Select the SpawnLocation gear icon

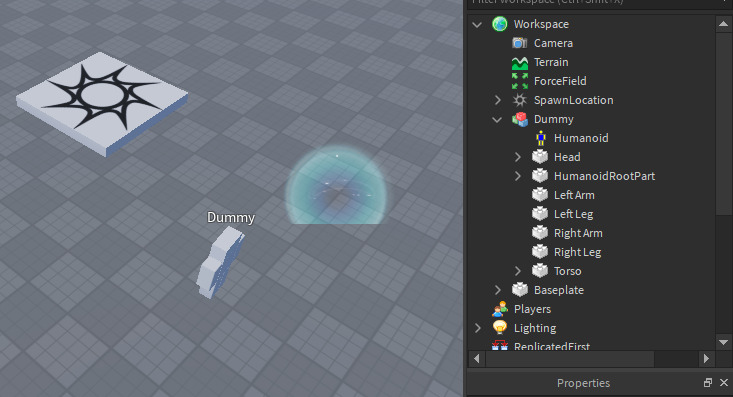tap(519, 100)
